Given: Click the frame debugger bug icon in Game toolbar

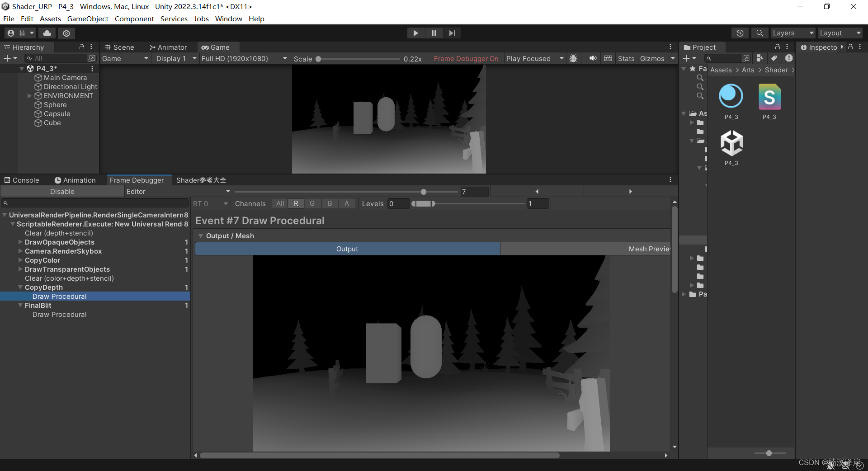Looking at the screenshot, I should (573, 59).
